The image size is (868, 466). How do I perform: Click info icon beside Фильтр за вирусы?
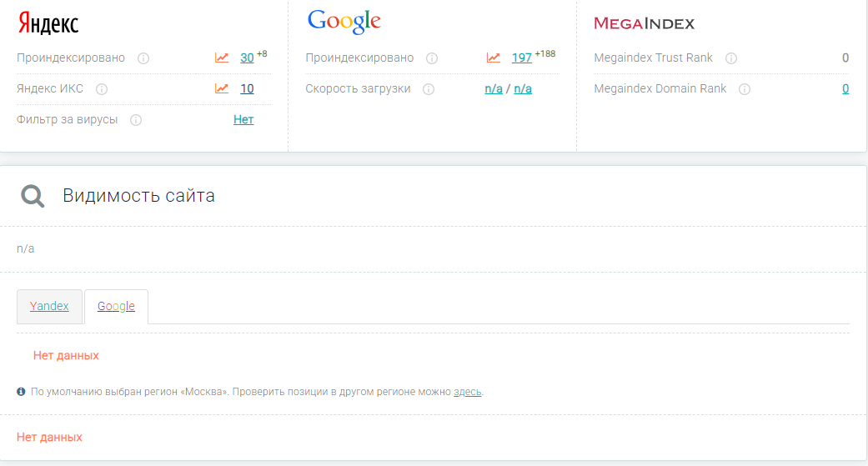[136, 120]
